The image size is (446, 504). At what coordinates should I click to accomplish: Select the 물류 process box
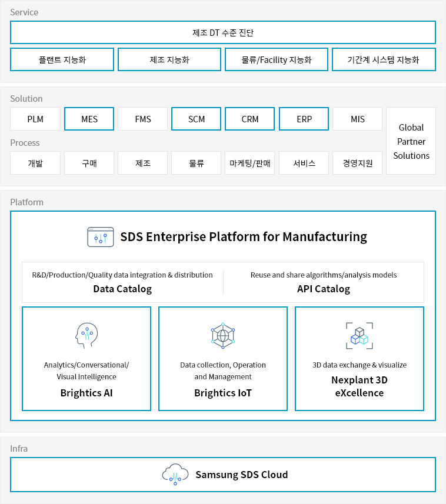196,163
